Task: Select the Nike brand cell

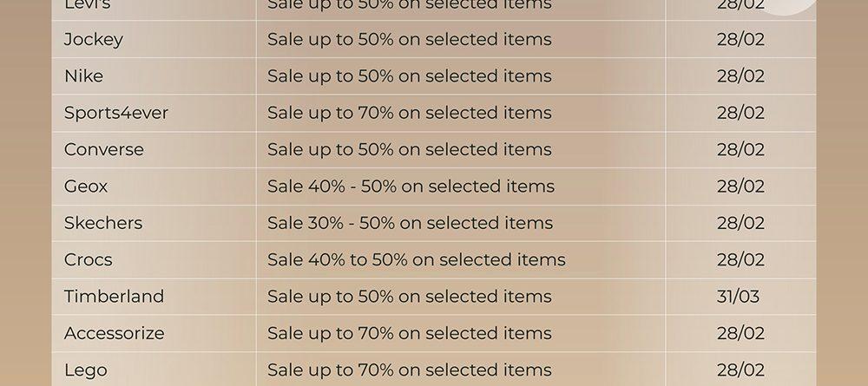Action: (x=154, y=76)
